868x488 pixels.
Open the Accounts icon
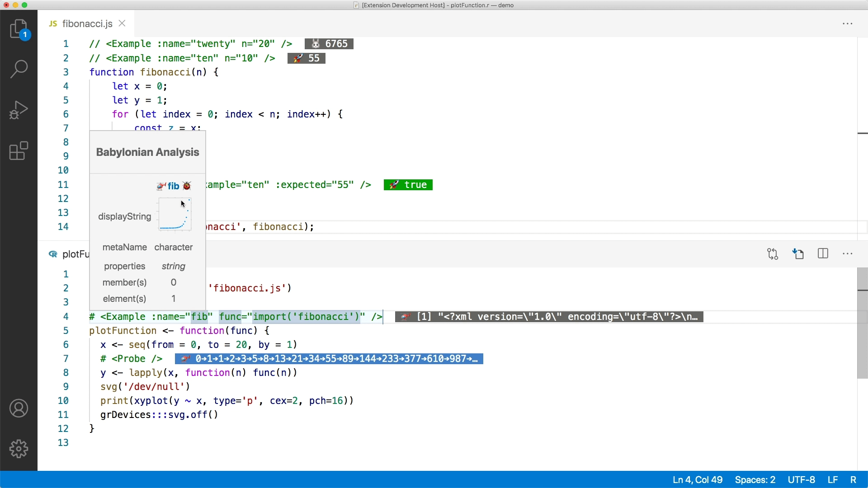tap(19, 408)
